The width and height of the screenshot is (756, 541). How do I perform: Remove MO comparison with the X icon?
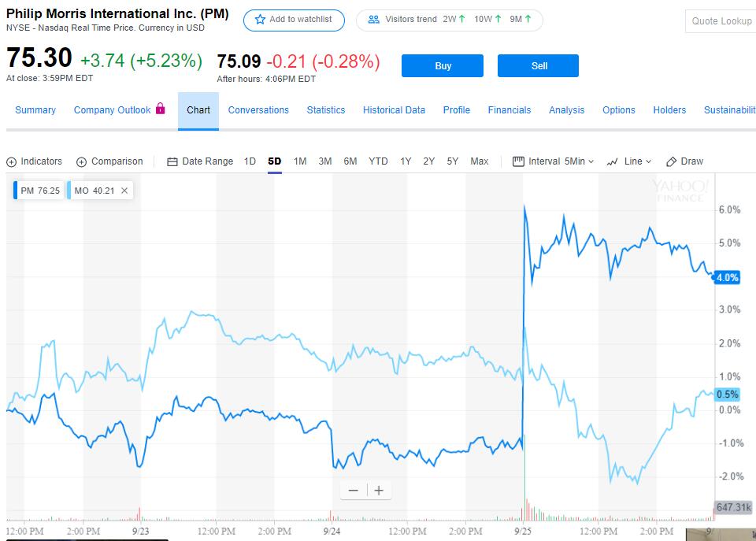pos(124,191)
